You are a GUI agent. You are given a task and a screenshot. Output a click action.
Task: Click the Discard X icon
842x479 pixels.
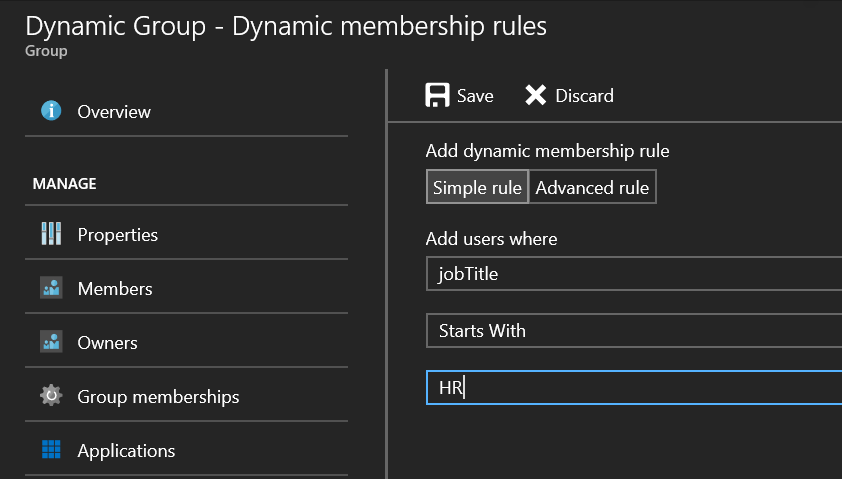point(535,95)
